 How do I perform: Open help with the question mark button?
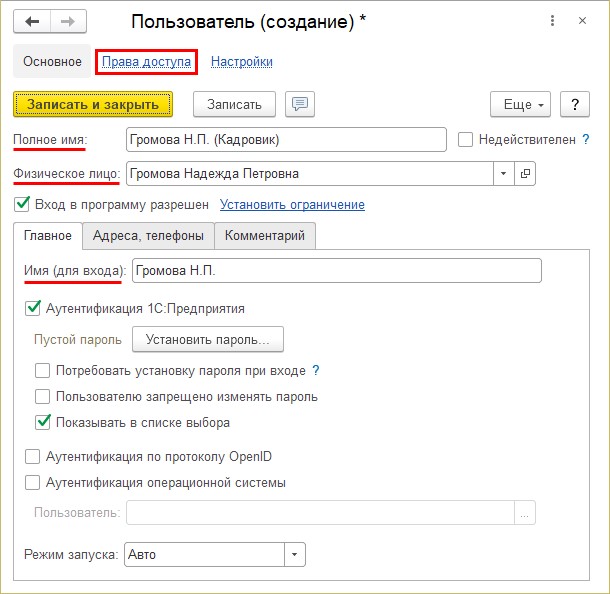click(x=575, y=104)
